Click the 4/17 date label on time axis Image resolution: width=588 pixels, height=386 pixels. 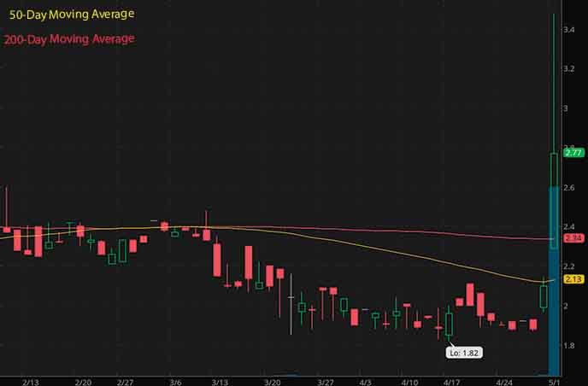click(451, 383)
